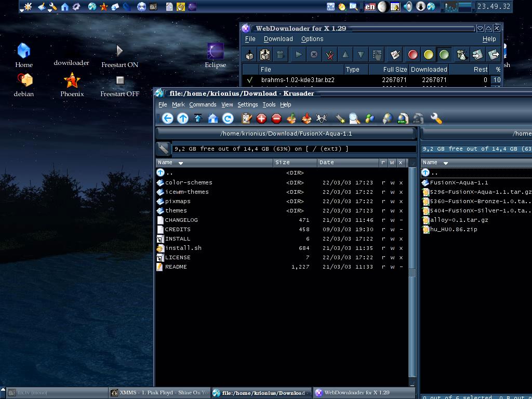Image resolution: width=532 pixels, height=399 pixels.
Task: Open the Home desktop icon
Action: [24, 55]
